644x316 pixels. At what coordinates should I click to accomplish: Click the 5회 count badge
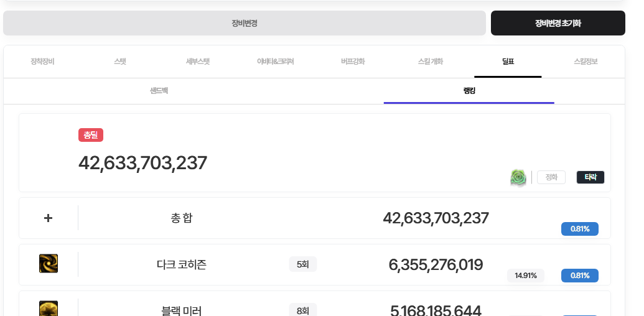303,264
